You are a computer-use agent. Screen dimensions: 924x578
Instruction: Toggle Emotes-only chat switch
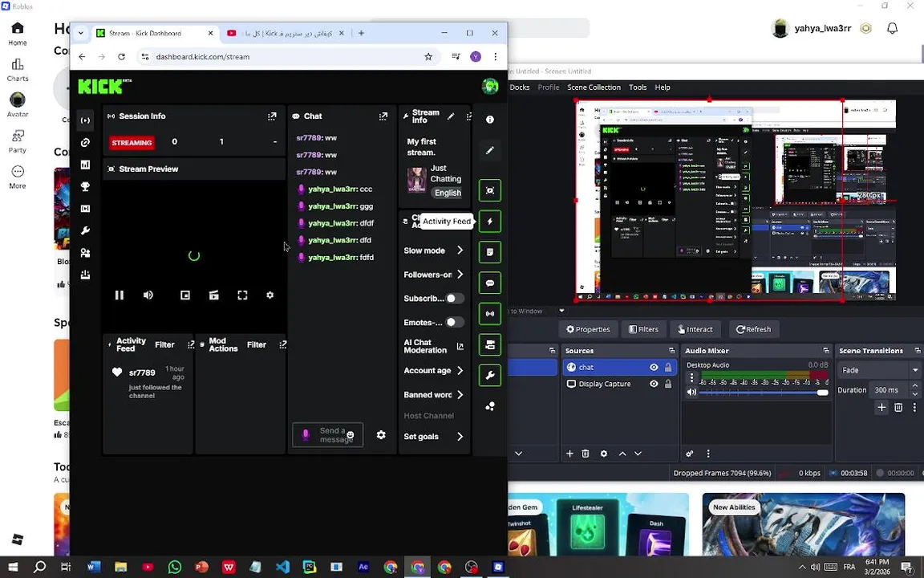454,323
